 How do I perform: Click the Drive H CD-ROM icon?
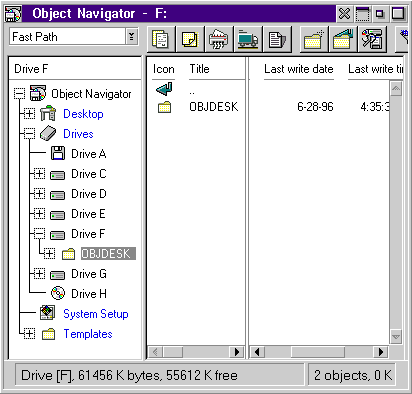click(x=58, y=293)
